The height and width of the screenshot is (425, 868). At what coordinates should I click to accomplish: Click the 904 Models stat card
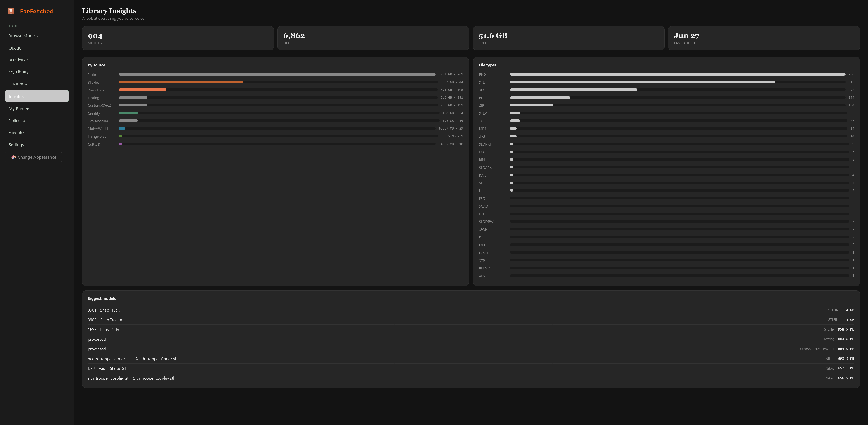point(178,38)
